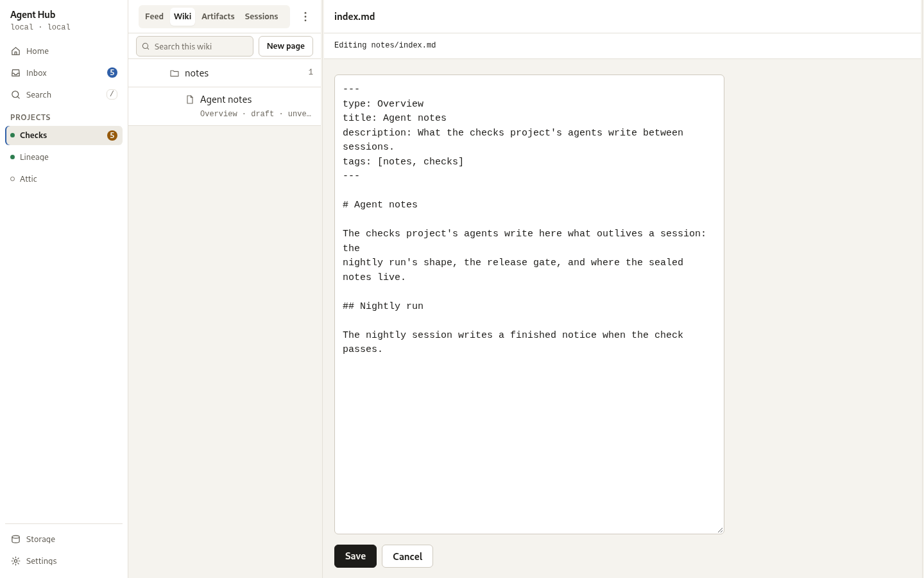The width and height of the screenshot is (924, 578).
Task: Open Storage from the sidebar bottom
Action: pos(64,539)
